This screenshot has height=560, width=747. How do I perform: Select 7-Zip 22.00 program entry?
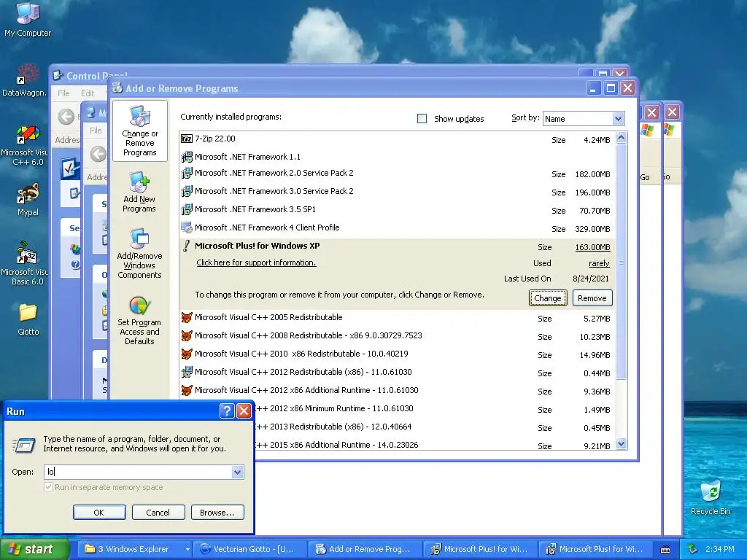[398, 139]
